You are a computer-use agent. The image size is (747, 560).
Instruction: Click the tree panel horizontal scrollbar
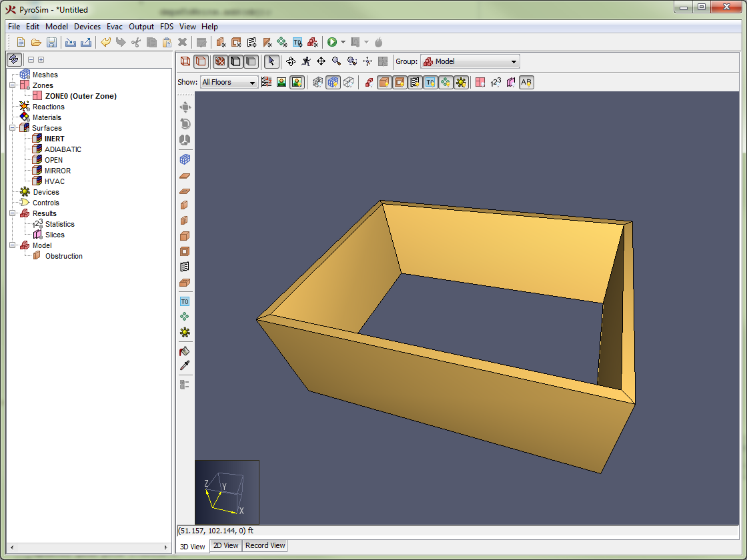89,547
